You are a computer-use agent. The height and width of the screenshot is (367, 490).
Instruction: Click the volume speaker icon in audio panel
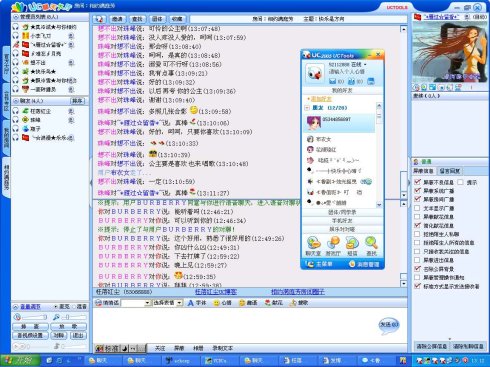point(17,317)
